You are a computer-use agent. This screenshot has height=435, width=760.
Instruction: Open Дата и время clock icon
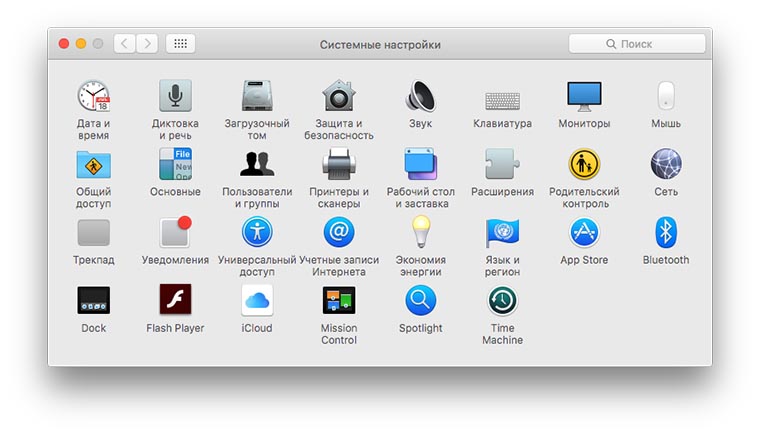coord(94,96)
